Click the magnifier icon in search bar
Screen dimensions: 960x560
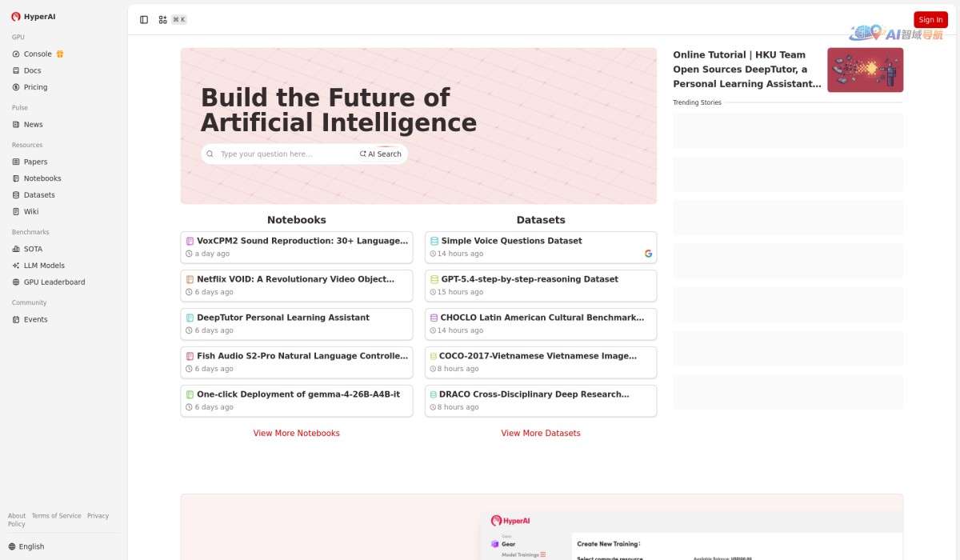click(210, 154)
